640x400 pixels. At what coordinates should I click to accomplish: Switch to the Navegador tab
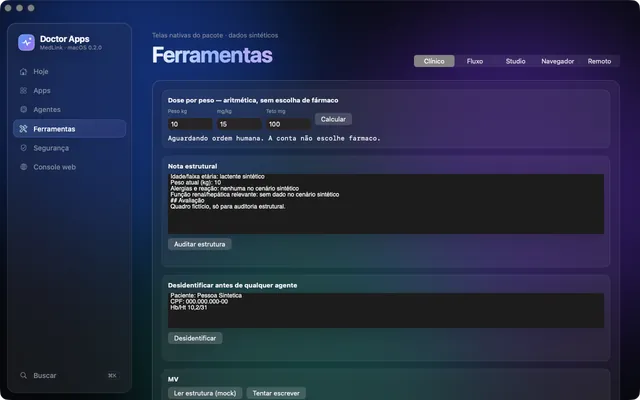pos(558,61)
